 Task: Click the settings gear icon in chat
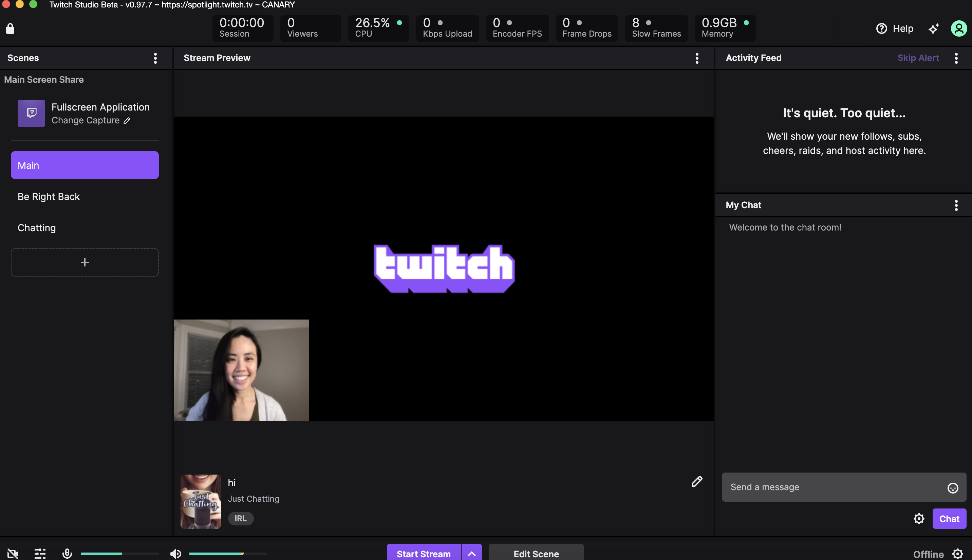pos(919,519)
